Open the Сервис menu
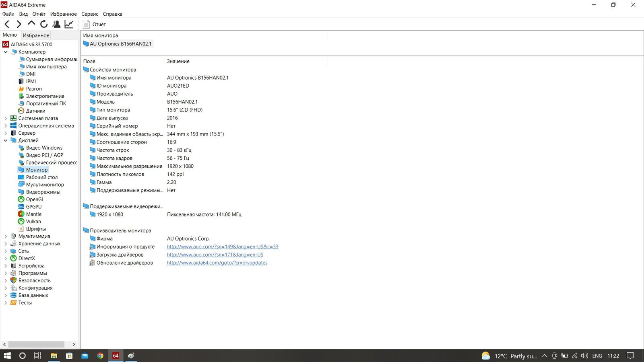This screenshot has height=362, width=644. tap(90, 14)
